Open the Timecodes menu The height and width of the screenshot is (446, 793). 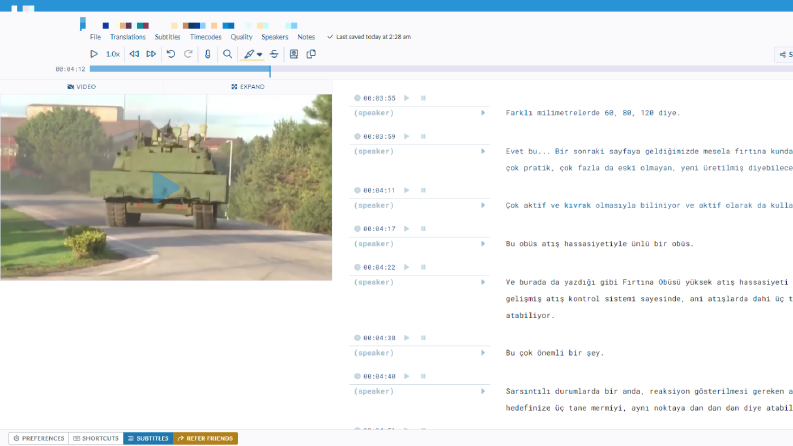click(x=206, y=37)
